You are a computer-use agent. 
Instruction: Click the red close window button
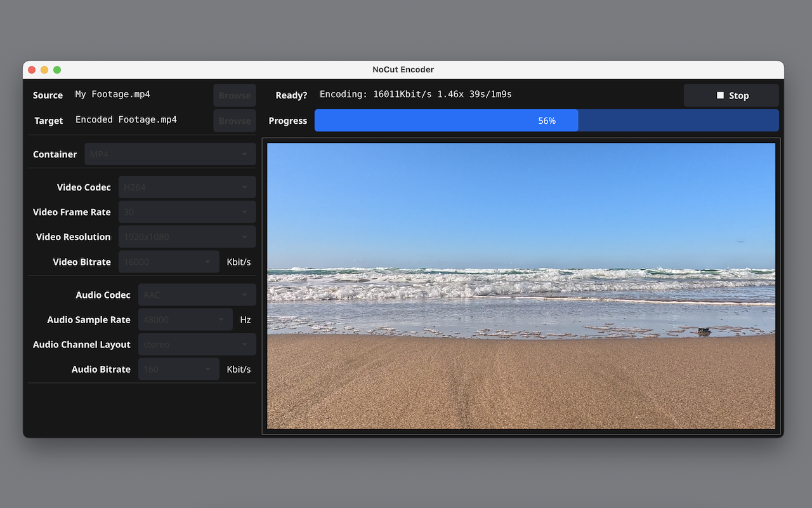pos(32,70)
